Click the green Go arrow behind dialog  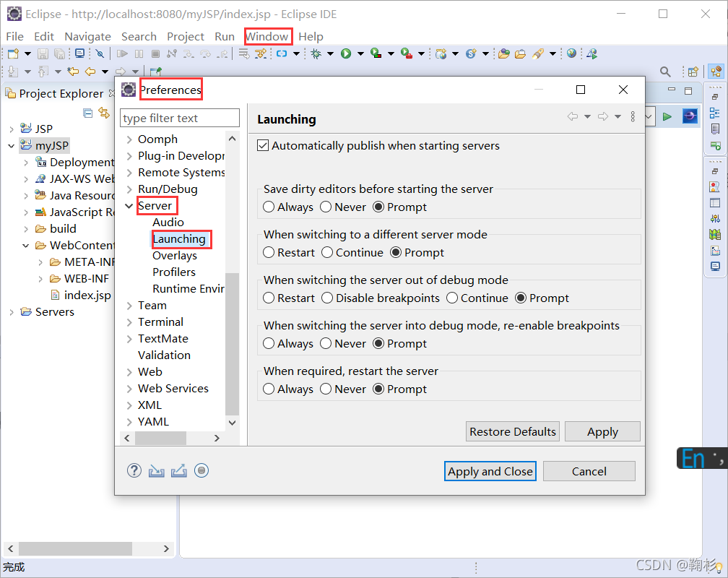tap(667, 116)
